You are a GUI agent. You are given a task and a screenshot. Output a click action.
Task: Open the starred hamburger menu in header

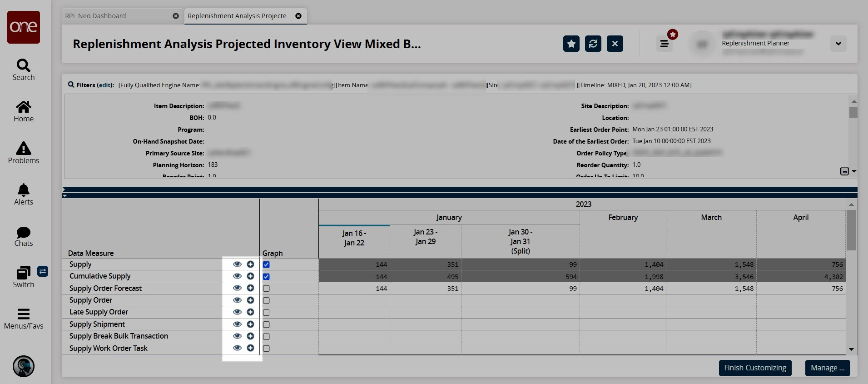[665, 44]
